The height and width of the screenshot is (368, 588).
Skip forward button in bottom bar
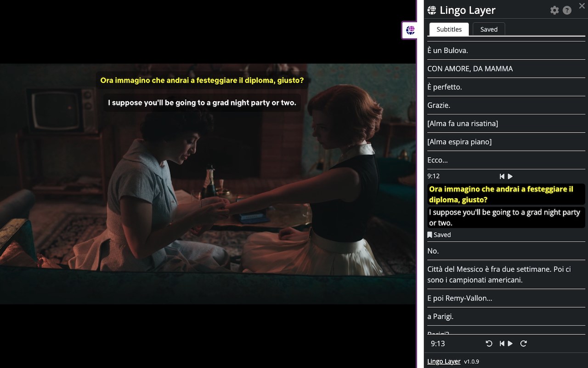click(523, 344)
